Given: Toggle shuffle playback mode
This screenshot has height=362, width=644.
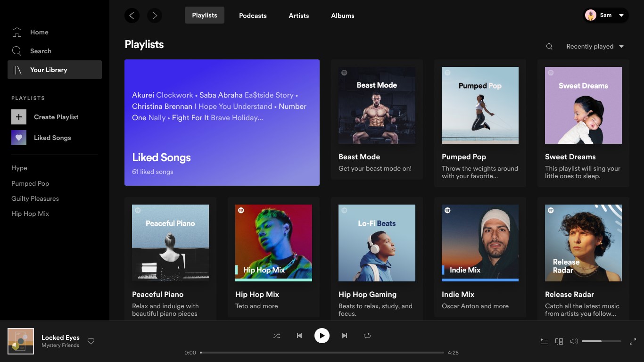Looking at the screenshot, I should click(x=277, y=336).
